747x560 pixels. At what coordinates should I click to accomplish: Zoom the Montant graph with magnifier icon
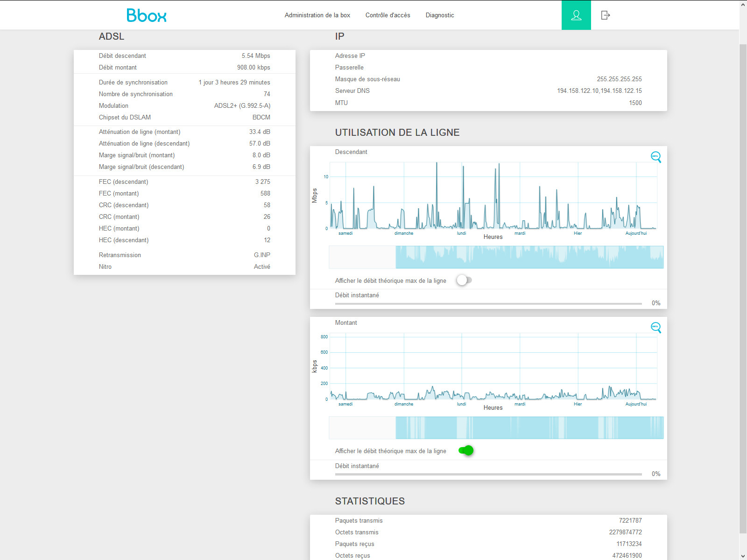point(656,328)
